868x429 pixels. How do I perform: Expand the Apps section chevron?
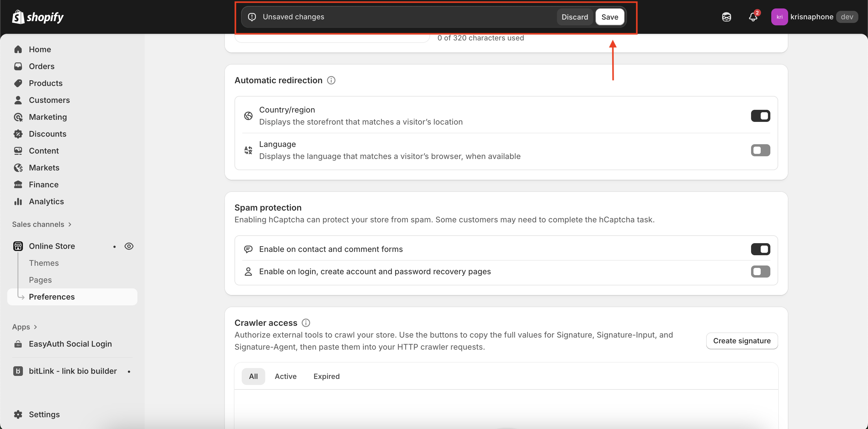click(35, 327)
